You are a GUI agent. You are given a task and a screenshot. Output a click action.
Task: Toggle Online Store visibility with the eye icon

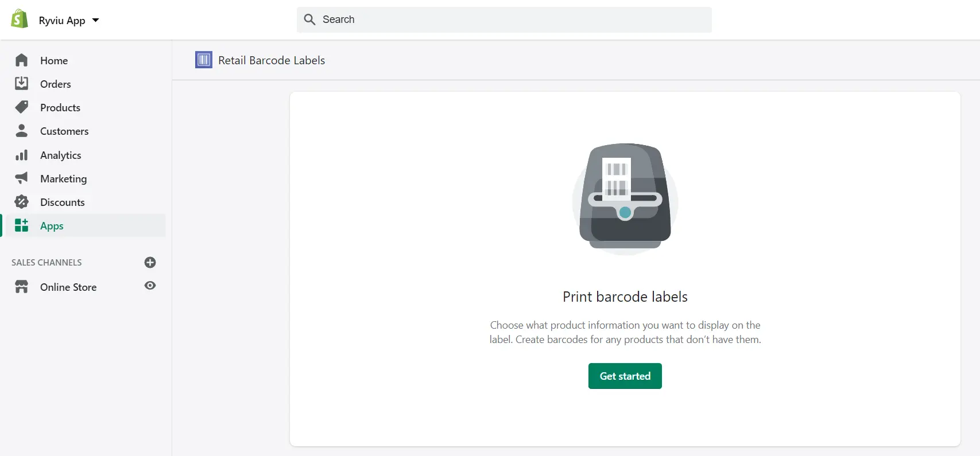(150, 286)
